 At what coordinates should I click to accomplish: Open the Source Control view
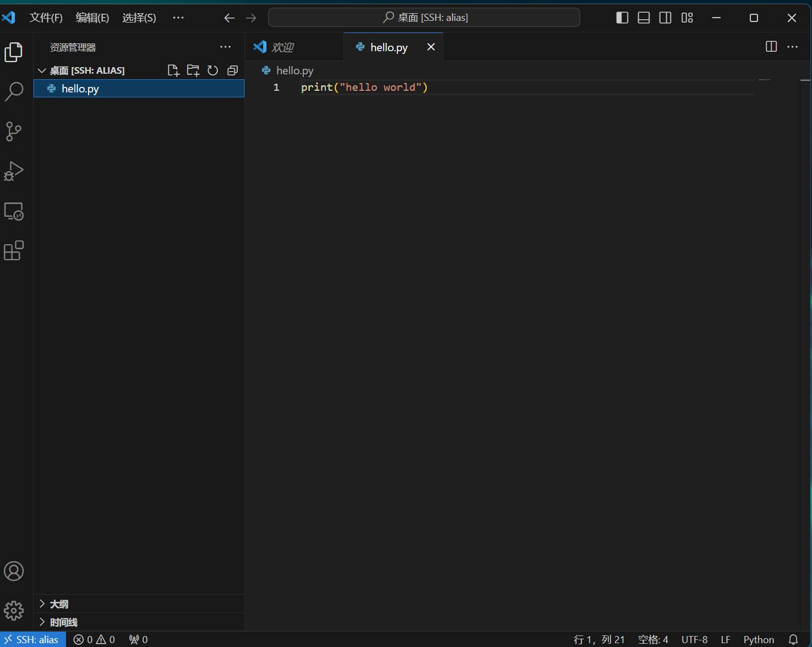pos(14,131)
